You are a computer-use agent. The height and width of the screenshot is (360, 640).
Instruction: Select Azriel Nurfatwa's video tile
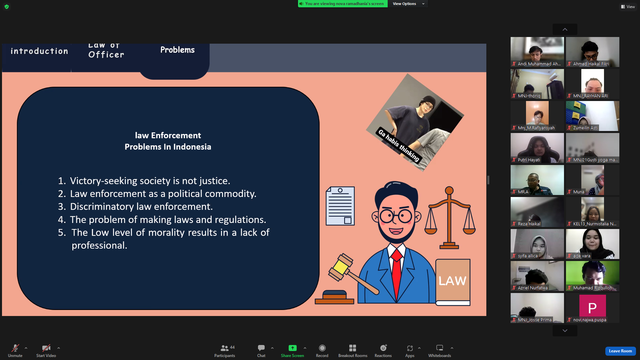537,276
